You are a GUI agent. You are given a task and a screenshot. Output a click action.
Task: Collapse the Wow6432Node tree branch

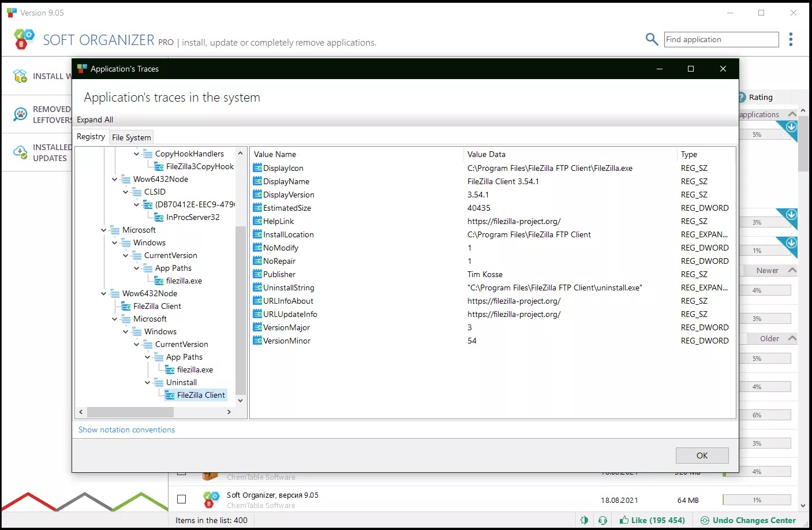click(103, 293)
